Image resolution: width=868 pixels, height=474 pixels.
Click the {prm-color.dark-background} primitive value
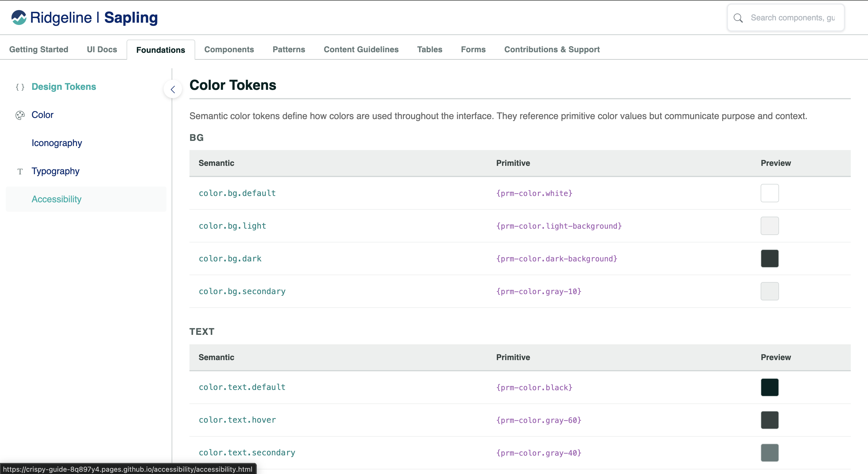click(557, 259)
